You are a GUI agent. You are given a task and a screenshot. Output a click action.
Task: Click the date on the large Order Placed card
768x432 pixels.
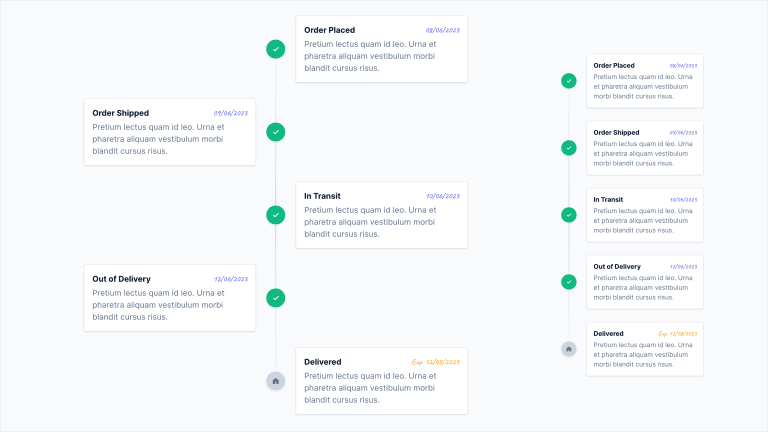pyautogui.click(x=443, y=30)
